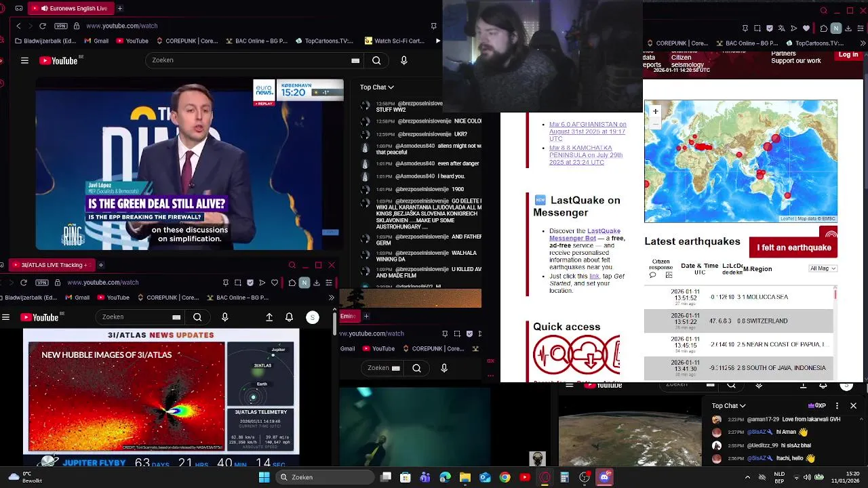
Task: Select SOUTH OF JAVA, INDONESIA row
Action: 738,368
